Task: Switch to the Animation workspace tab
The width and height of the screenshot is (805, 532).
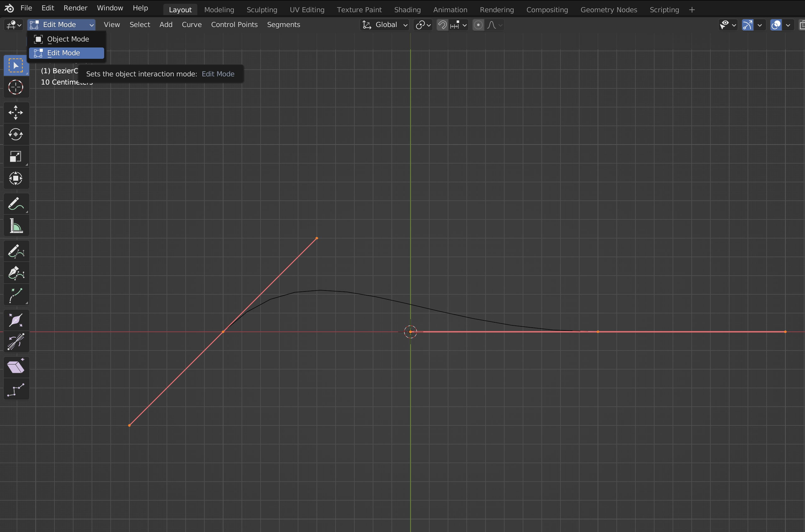Action: point(450,10)
